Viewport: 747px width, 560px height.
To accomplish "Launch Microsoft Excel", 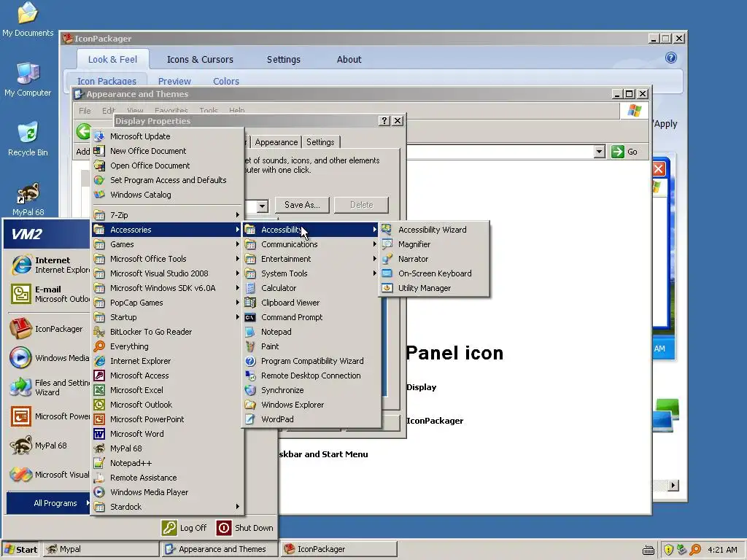I will coord(167,390).
